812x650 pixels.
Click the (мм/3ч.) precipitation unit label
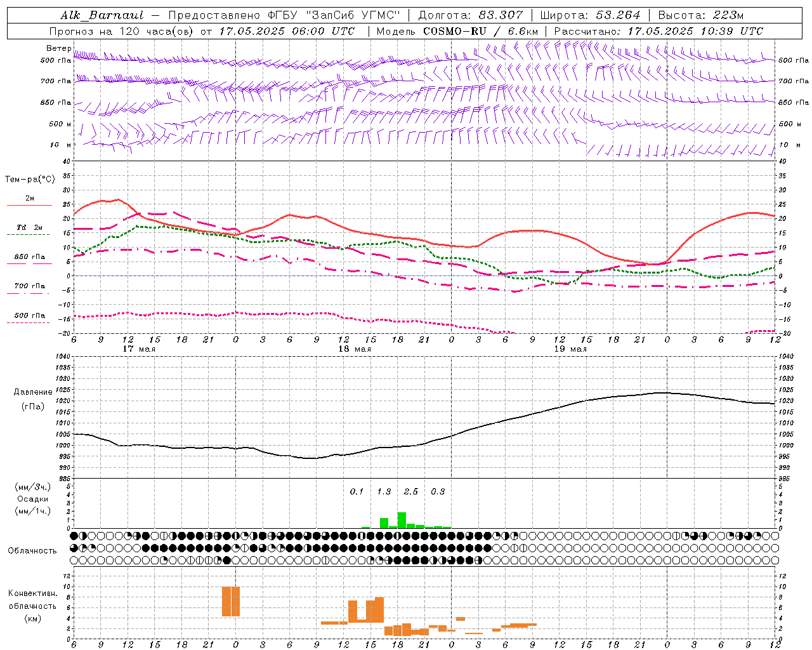click(33, 487)
